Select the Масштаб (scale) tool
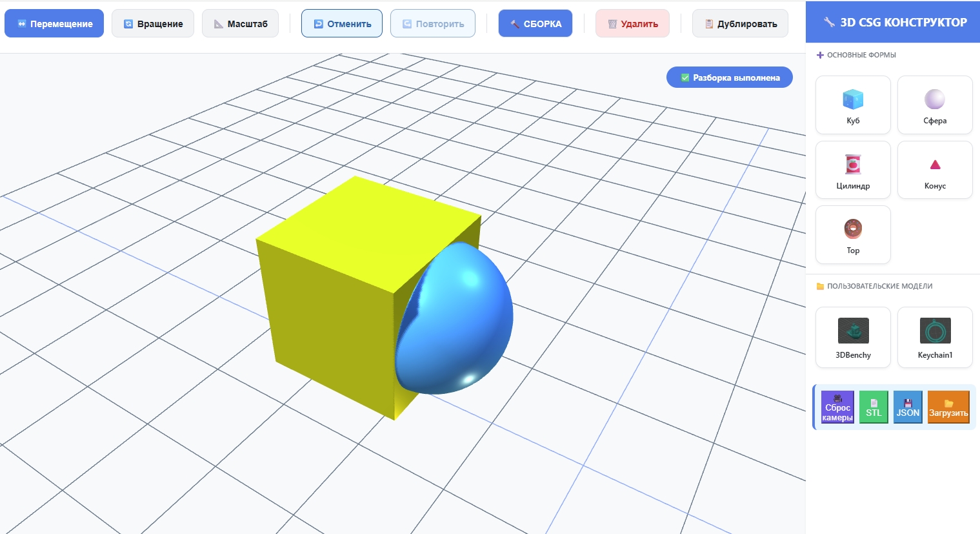 [x=240, y=24]
